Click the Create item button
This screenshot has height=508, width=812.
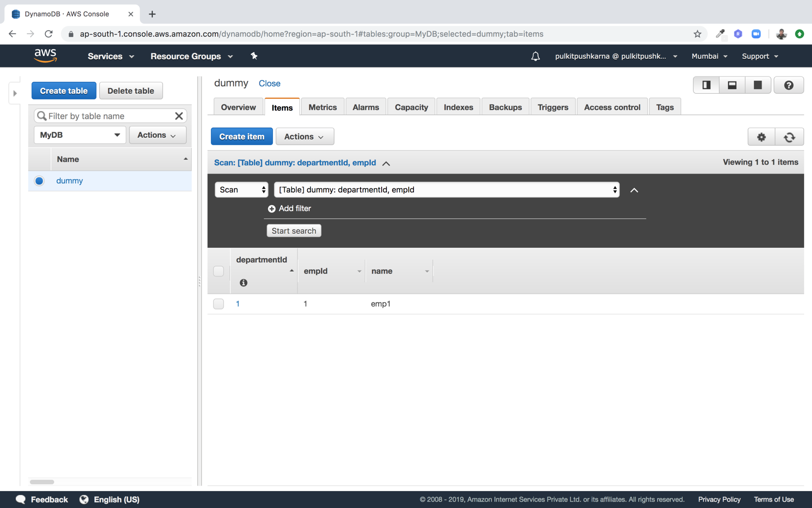point(242,137)
